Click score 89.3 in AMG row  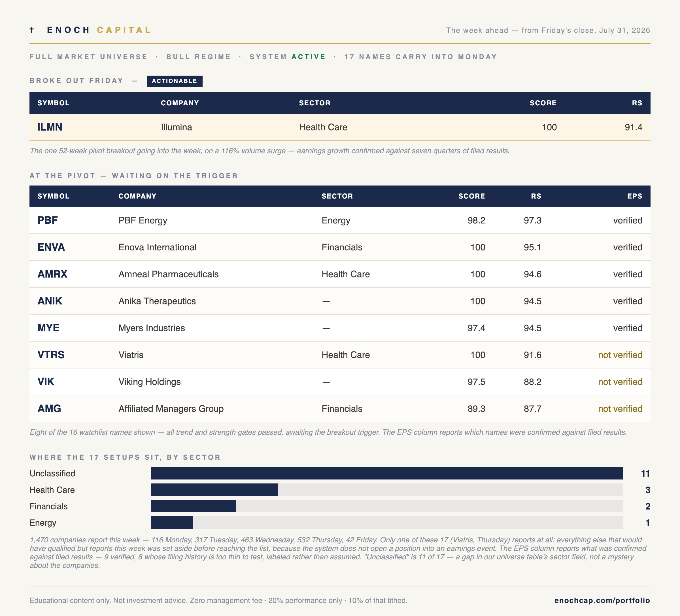pyautogui.click(x=476, y=409)
